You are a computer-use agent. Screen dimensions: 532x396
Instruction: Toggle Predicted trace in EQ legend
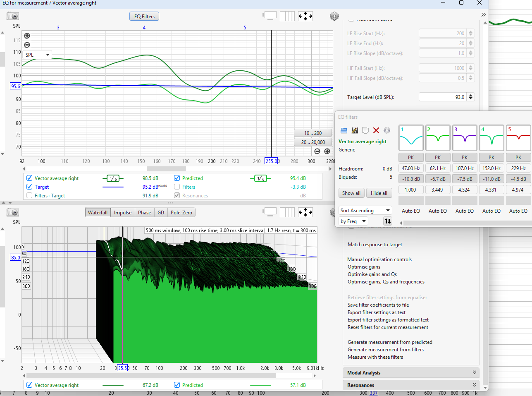(x=177, y=178)
